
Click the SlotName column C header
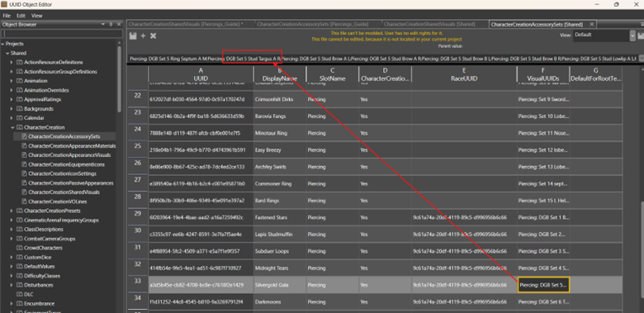(332, 74)
